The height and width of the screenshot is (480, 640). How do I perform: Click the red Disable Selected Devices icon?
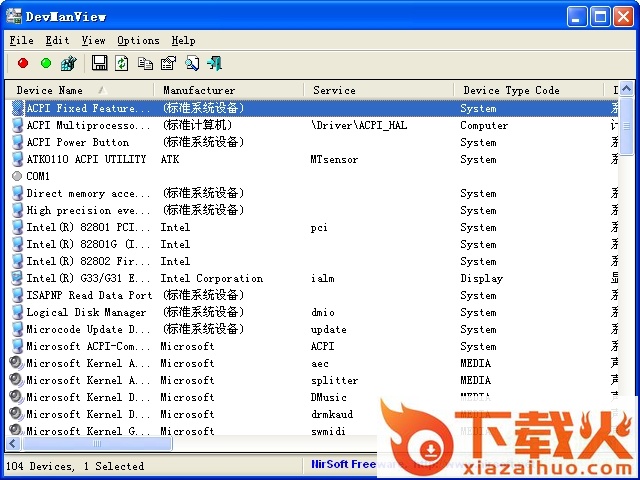click(x=23, y=63)
